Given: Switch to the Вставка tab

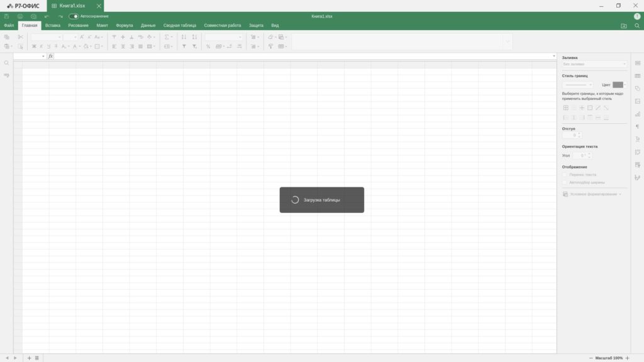Looking at the screenshot, I should pos(53,26).
